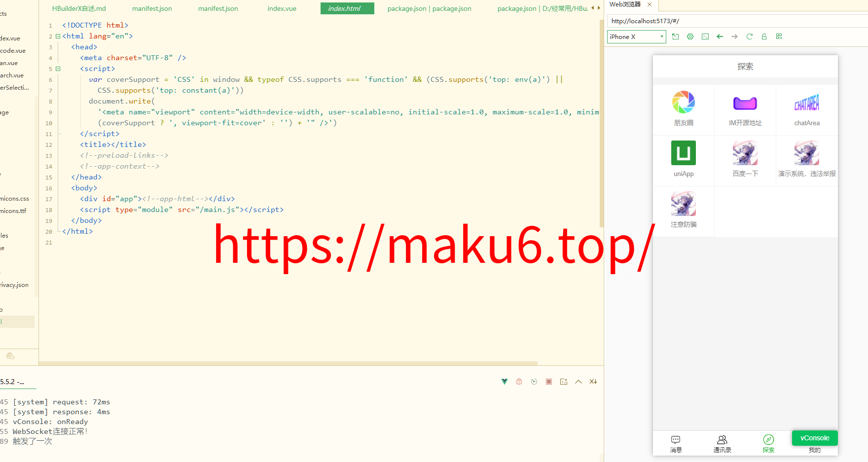Click the 'WebSocket连接正常!' console line

coord(50,431)
